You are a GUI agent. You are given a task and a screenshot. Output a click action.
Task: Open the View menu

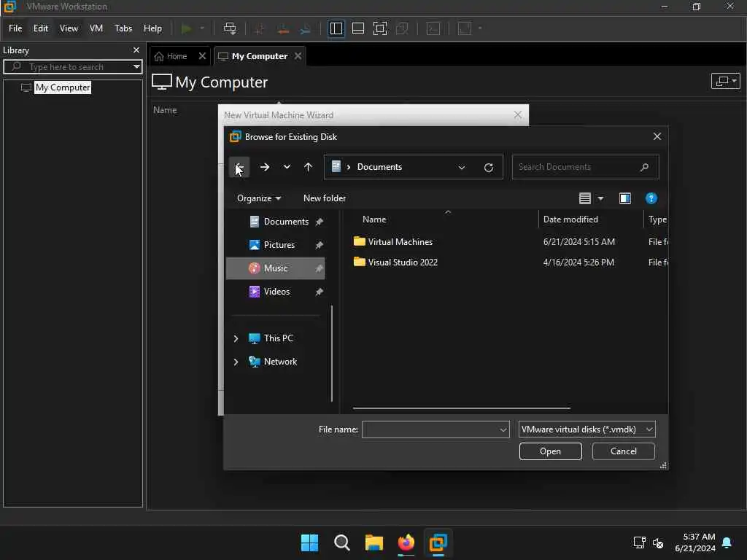click(69, 28)
